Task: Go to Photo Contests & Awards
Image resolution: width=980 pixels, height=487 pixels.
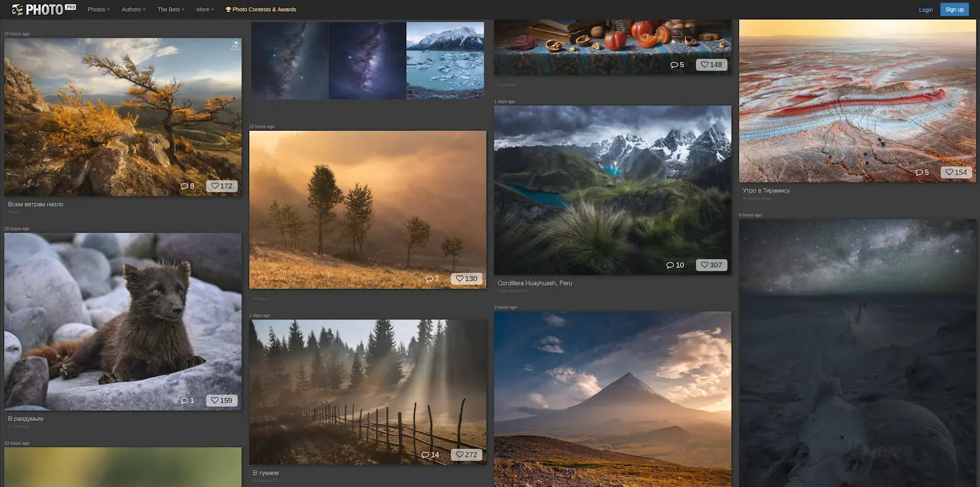Action: [261, 10]
